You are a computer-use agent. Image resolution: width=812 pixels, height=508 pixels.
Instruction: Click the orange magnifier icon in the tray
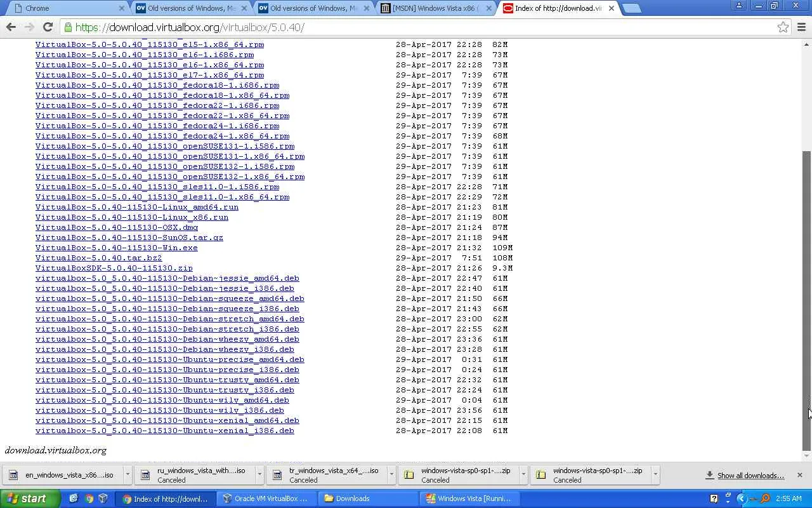pyautogui.click(x=765, y=498)
